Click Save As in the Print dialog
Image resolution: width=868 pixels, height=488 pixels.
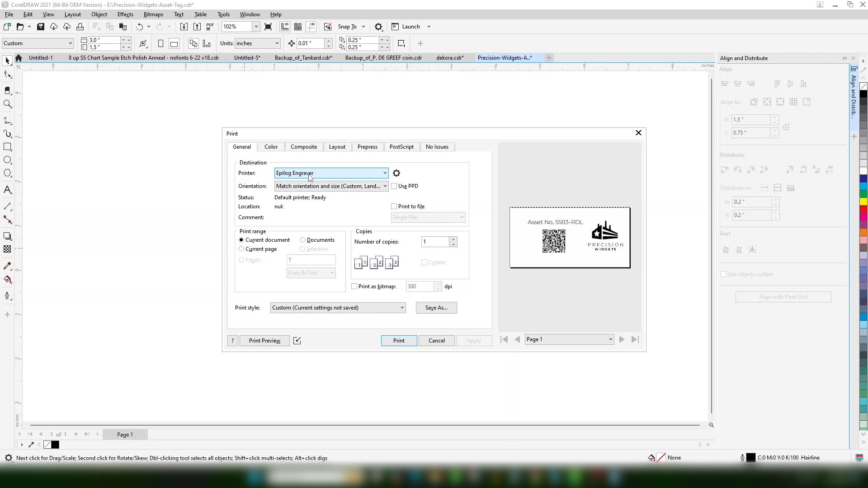click(436, 307)
